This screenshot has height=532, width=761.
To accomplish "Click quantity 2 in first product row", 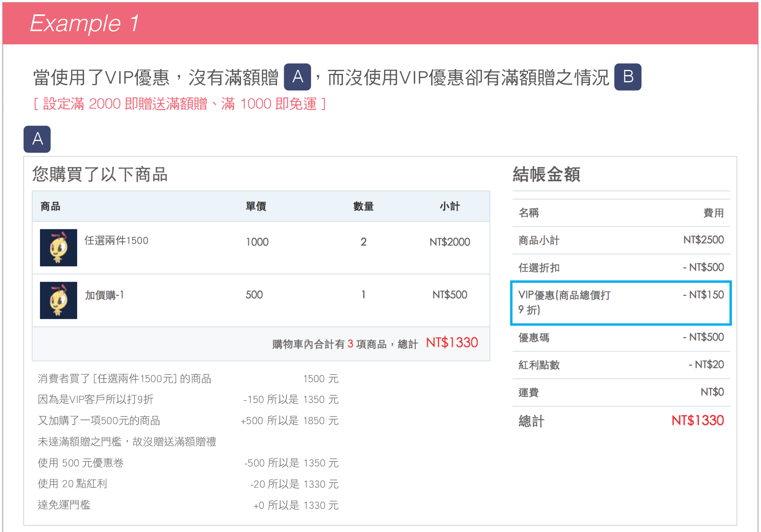I will (363, 242).
